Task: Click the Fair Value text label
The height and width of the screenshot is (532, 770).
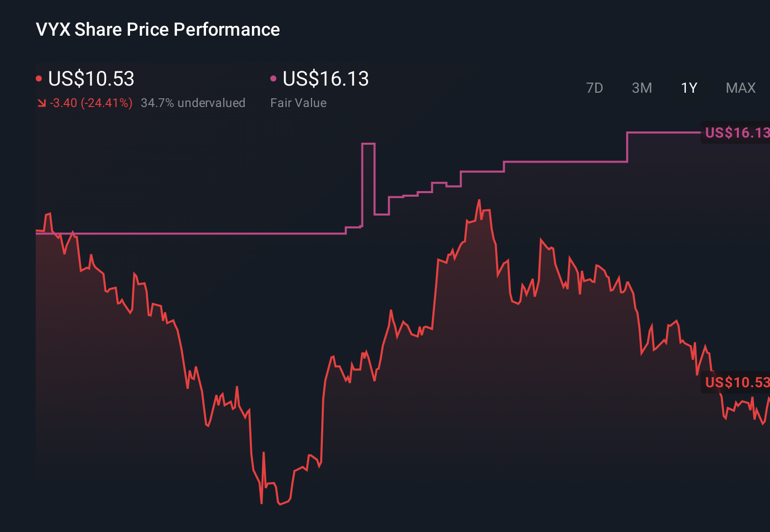Action: point(298,103)
